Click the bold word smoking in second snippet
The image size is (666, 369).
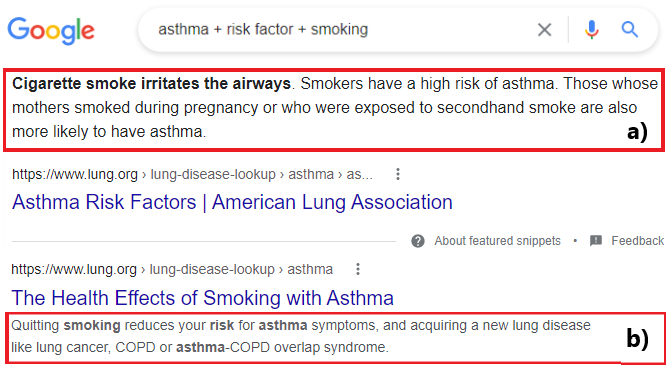[92, 326]
